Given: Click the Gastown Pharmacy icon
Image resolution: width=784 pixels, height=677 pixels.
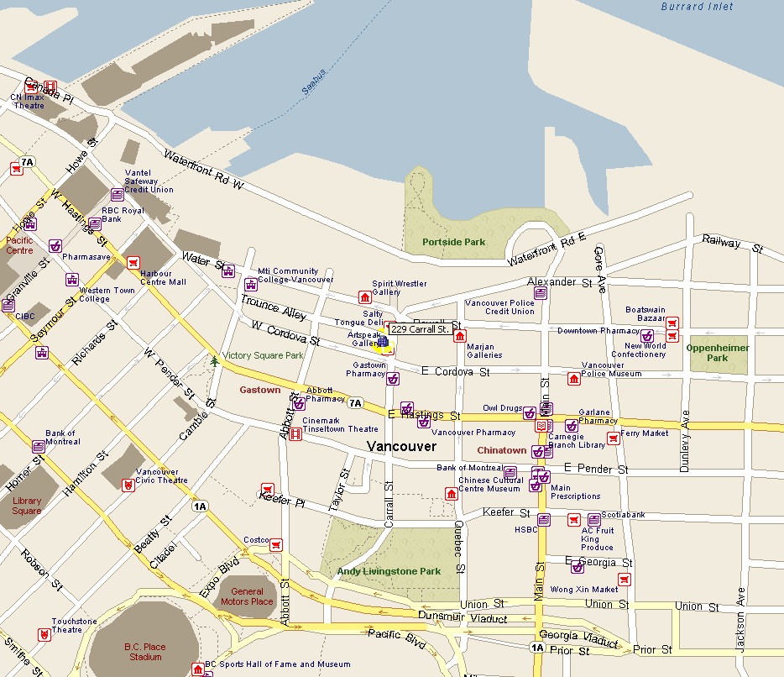Looking at the screenshot, I should pyautogui.click(x=393, y=380).
